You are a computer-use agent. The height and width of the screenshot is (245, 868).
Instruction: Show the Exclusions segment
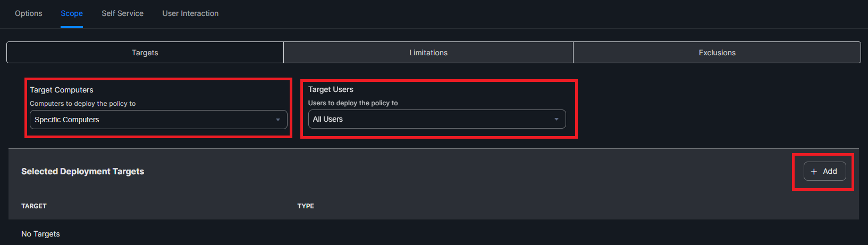pos(717,53)
